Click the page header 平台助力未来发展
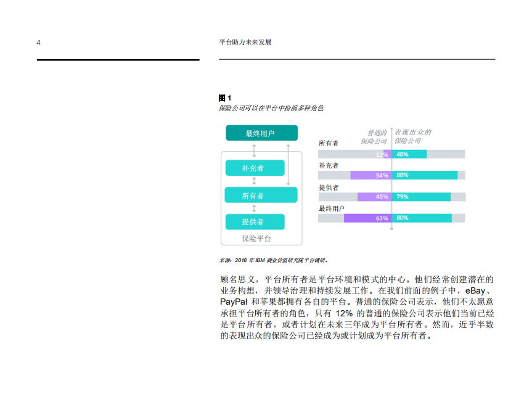 pos(246,43)
